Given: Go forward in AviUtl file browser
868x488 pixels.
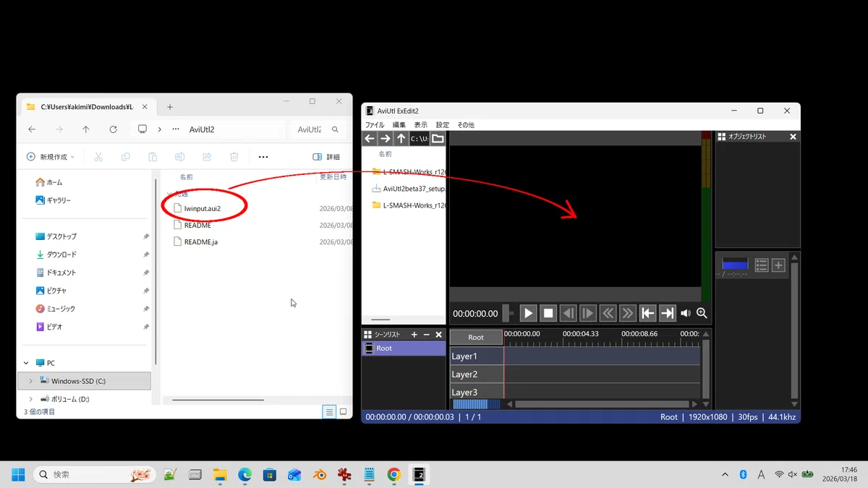Looking at the screenshot, I should point(386,138).
